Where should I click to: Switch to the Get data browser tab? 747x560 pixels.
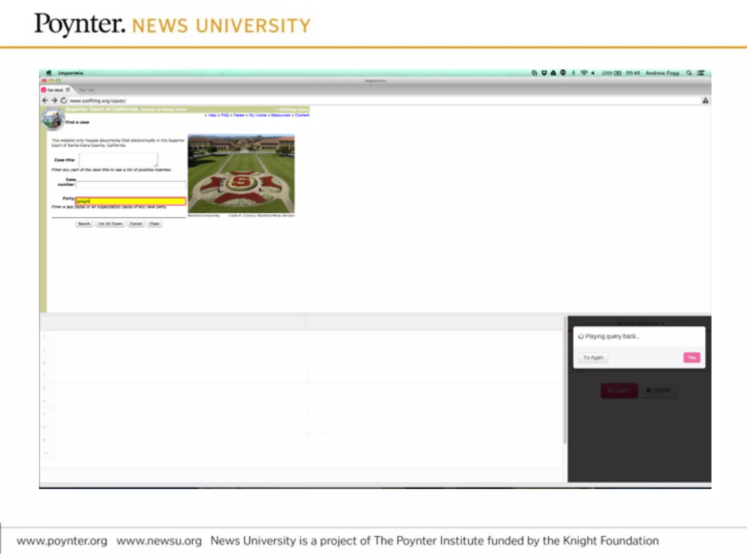coord(55,90)
